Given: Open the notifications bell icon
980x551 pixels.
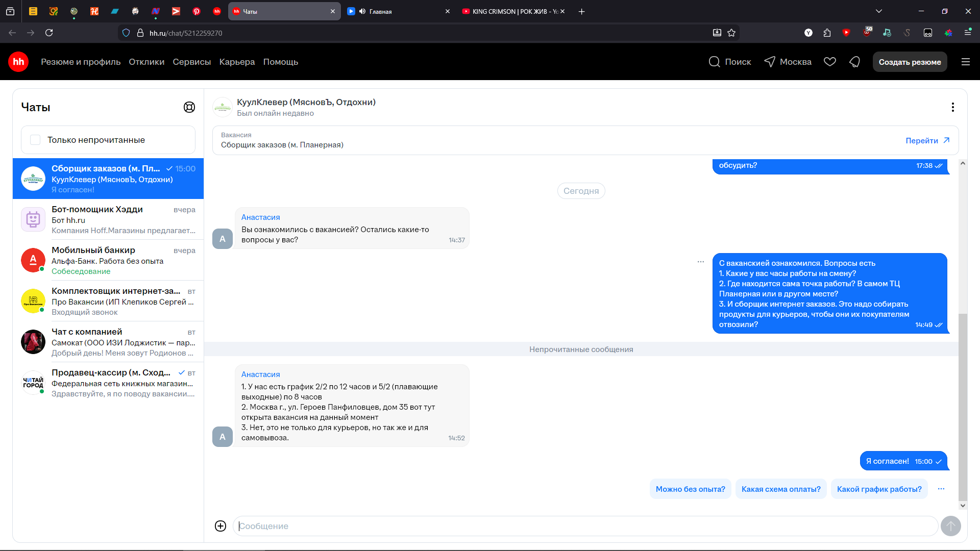Looking at the screenshot, I should (x=854, y=62).
